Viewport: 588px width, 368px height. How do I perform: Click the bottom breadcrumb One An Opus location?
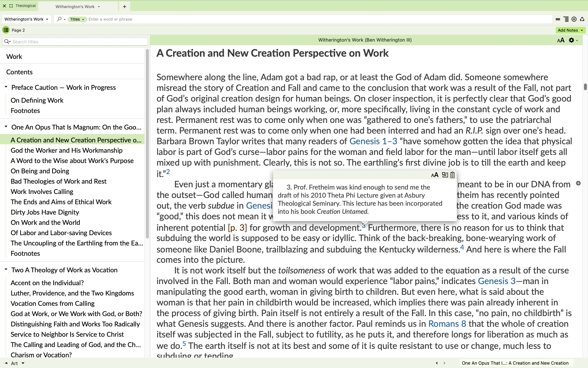pos(515,363)
